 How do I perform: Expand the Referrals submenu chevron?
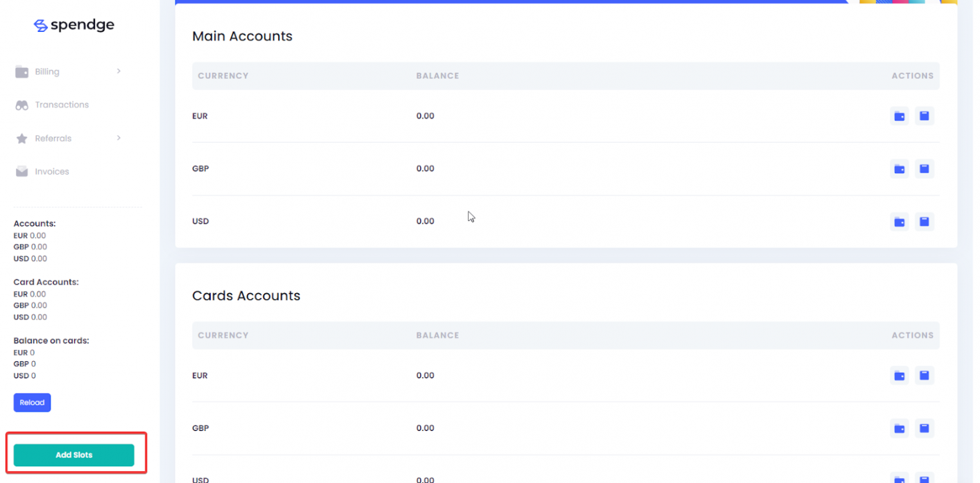pos(119,138)
